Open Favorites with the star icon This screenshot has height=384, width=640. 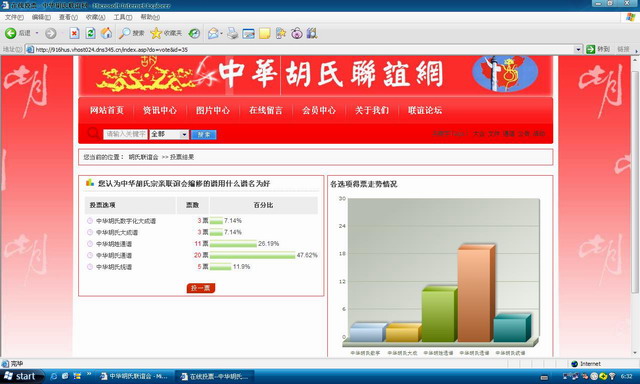[x=156, y=33]
